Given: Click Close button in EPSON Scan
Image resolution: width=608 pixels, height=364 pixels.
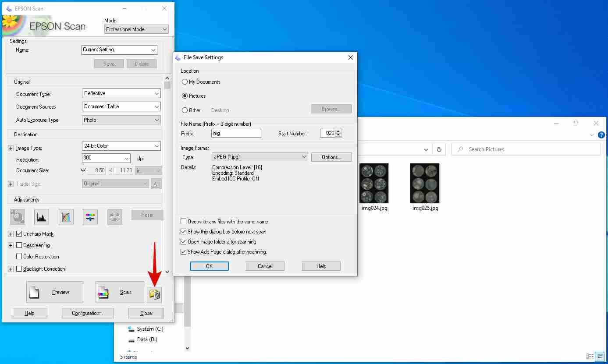Looking at the screenshot, I should pyautogui.click(x=146, y=313).
